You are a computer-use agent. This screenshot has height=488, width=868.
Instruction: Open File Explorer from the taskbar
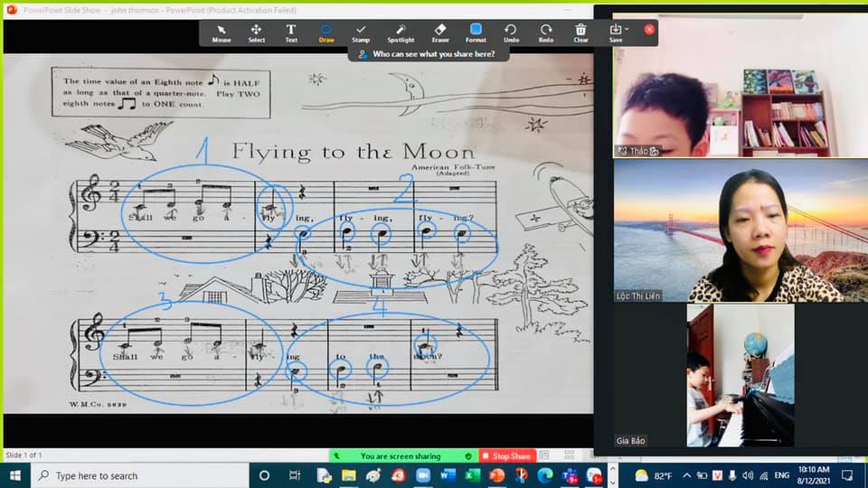point(349,475)
